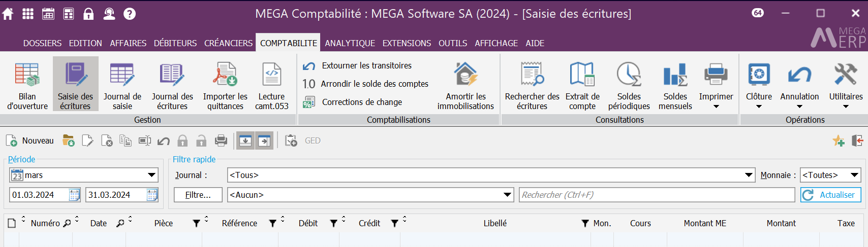The height and width of the screenshot is (247, 868).
Task: Select Saisie des écritures ribbon icon
Action: pyautogui.click(x=75, y=85)
